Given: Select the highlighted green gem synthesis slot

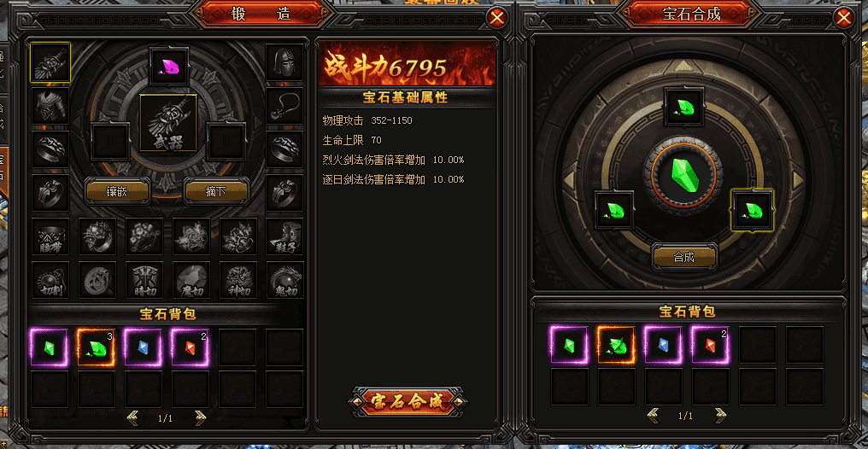Looking at the screenshot, I should coord(752,210).
